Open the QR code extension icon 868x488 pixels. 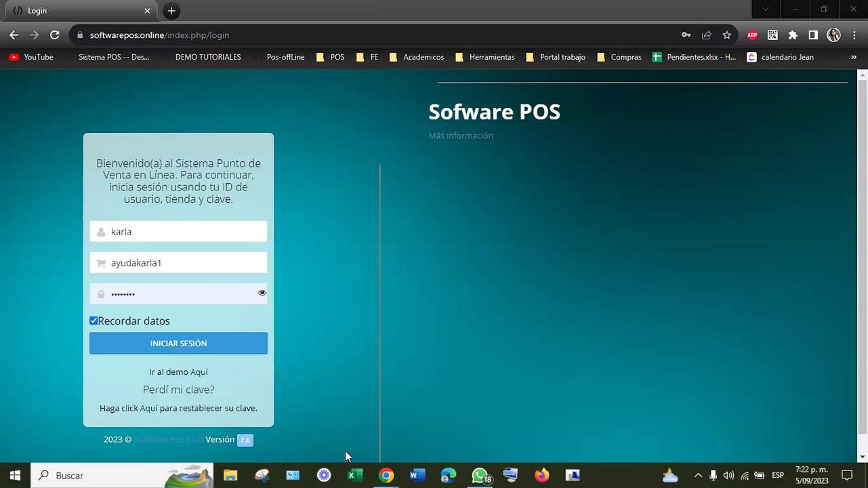[772, 35]
